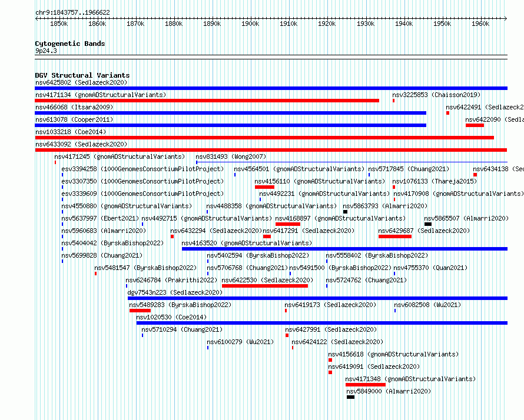Click nsv4492231 gnomAD variant label
The width and height of the screenshot is (524, 420).
[x=324, y=194]
